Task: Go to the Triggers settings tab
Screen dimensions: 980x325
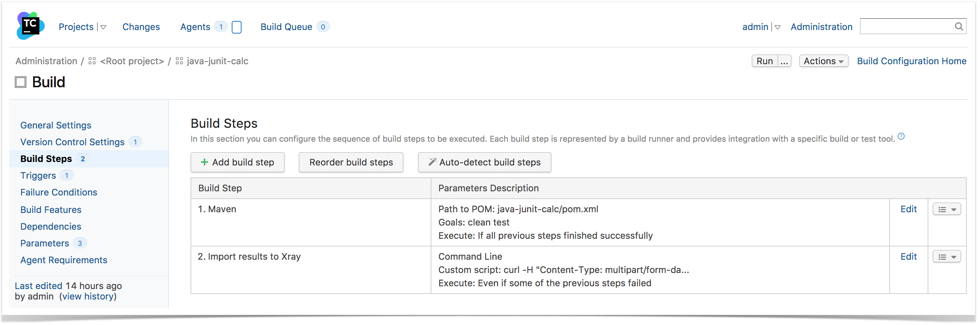Action: pos(38,176)
